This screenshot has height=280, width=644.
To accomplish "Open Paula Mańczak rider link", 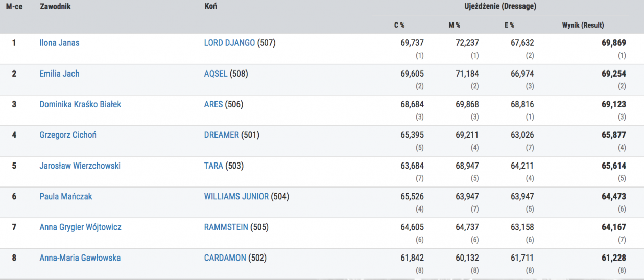I will tap(66, 196).
